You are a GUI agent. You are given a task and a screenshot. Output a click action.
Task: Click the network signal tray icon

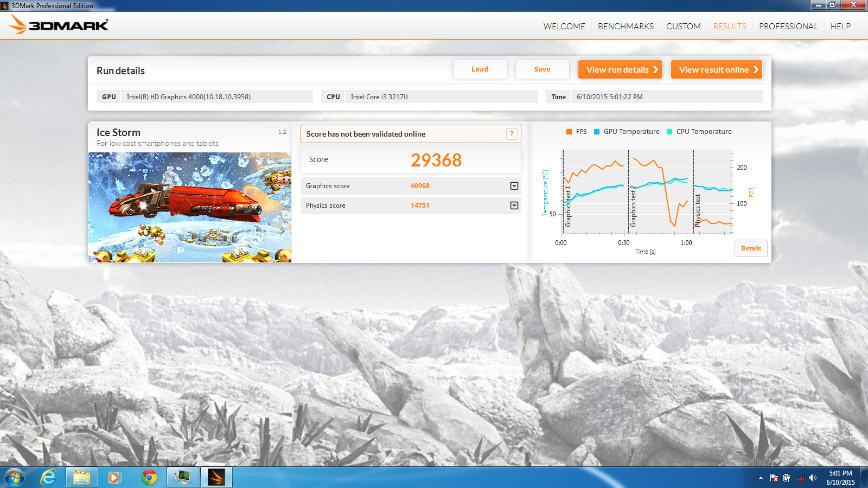click(800, 478)
